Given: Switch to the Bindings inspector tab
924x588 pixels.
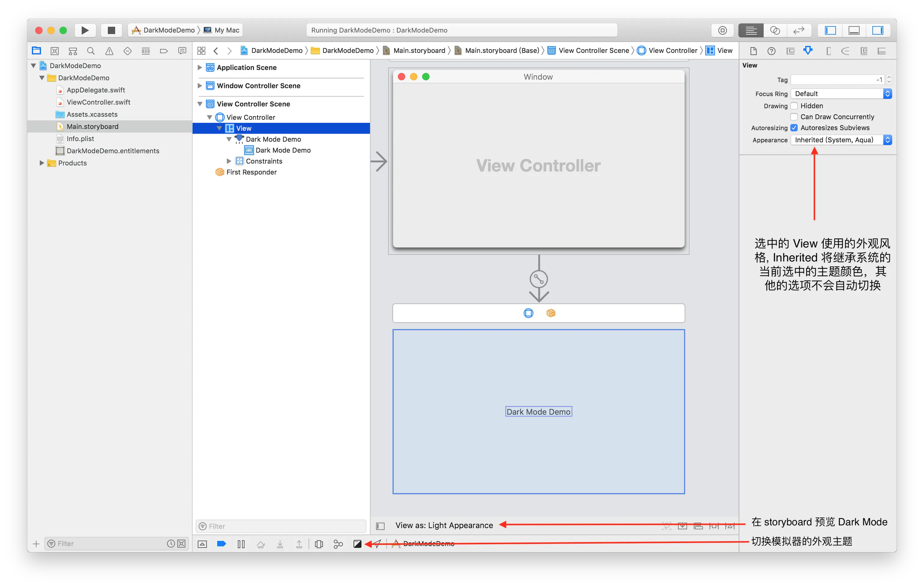Looking at the screenshot, I should click(x=864, y=51).
